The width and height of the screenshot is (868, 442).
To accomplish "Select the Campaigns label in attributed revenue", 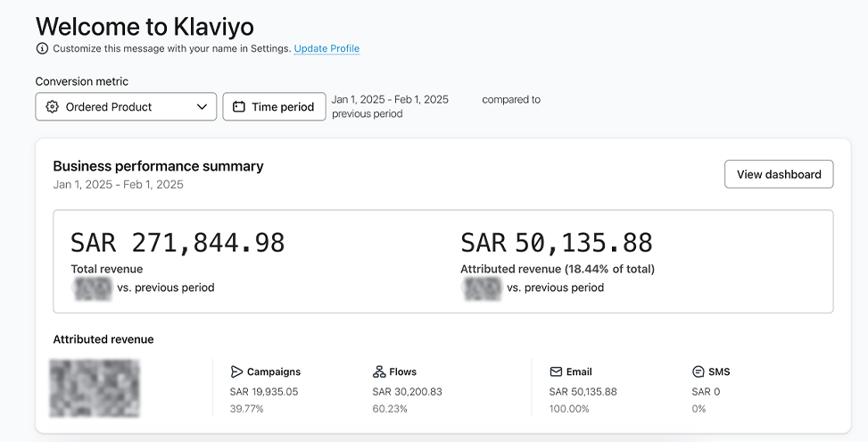I will tap(273, 371).
